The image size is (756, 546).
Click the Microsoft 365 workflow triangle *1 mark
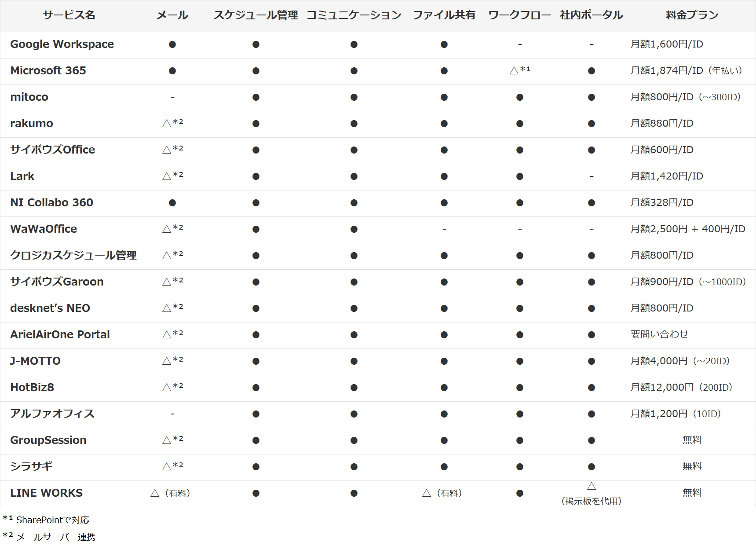(520, 70)
